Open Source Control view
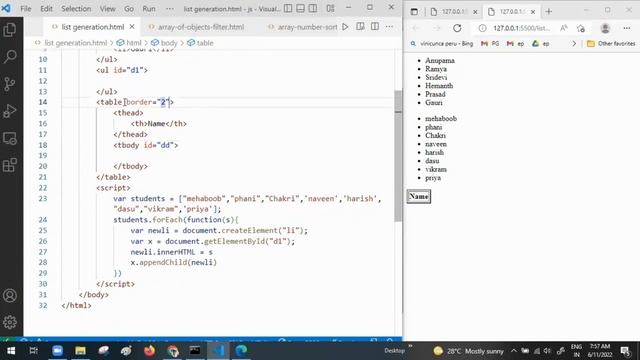Image resolution: width=640 pixels, height=360 pixels. pyautogui.click(x=10, y=84)
